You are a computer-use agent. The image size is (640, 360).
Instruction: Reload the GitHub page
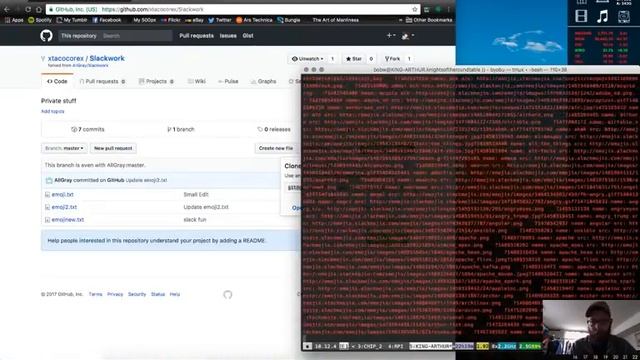pos(28,9)
